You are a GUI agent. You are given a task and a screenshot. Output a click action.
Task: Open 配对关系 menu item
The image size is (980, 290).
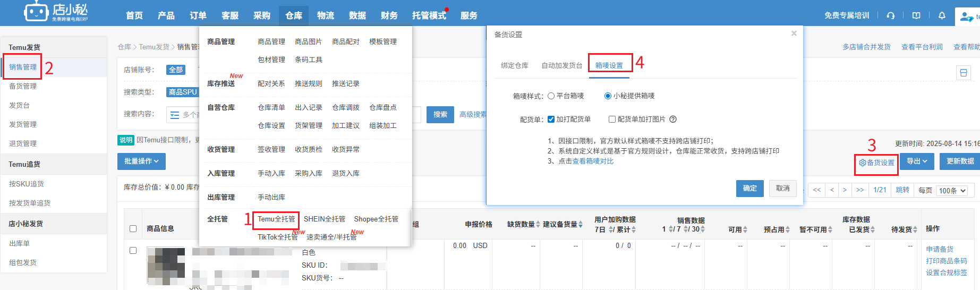point(271,84)
